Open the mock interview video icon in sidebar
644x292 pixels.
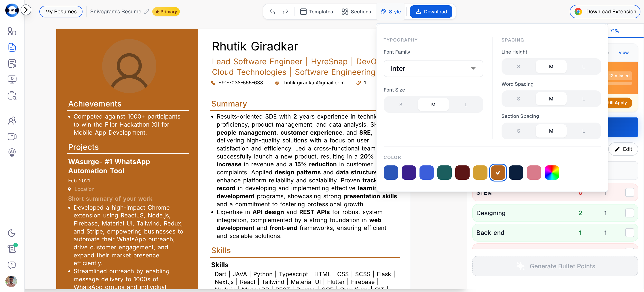11,137
